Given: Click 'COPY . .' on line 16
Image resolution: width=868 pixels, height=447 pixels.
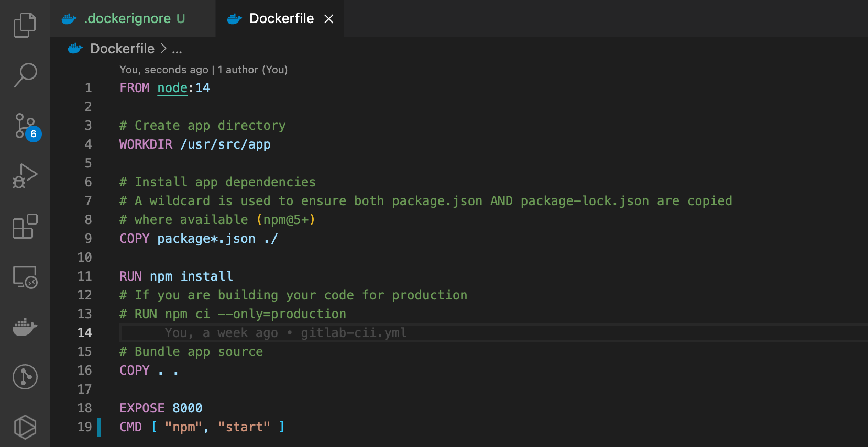Looking at the screenshot, I should (149, 371).
